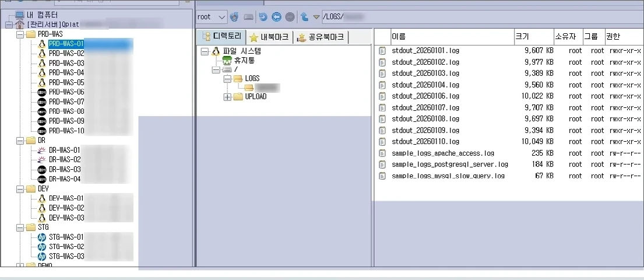Click the IBM icon of PRD-WAS-08
The image size is (644, 280).
coord(41,111)
